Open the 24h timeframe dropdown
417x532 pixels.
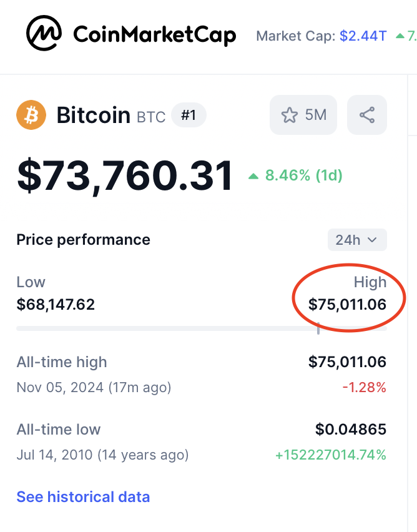[x=357, y=240]
